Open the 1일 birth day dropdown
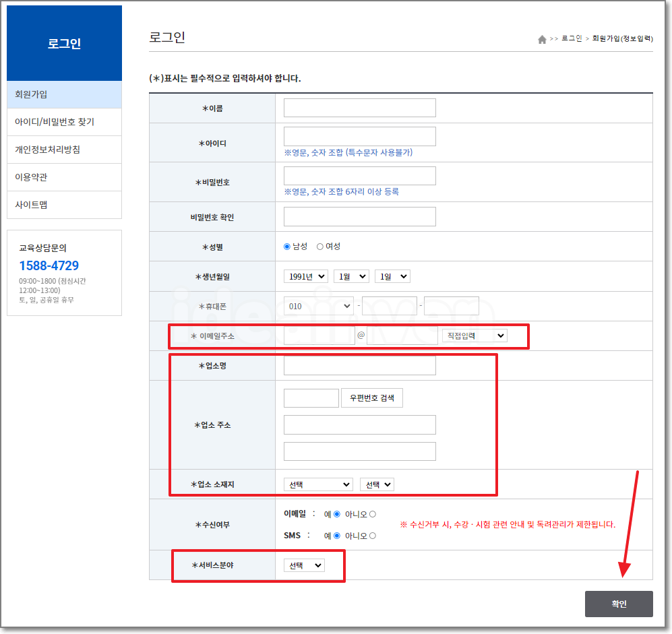672x634 pixels. (392, 276)
